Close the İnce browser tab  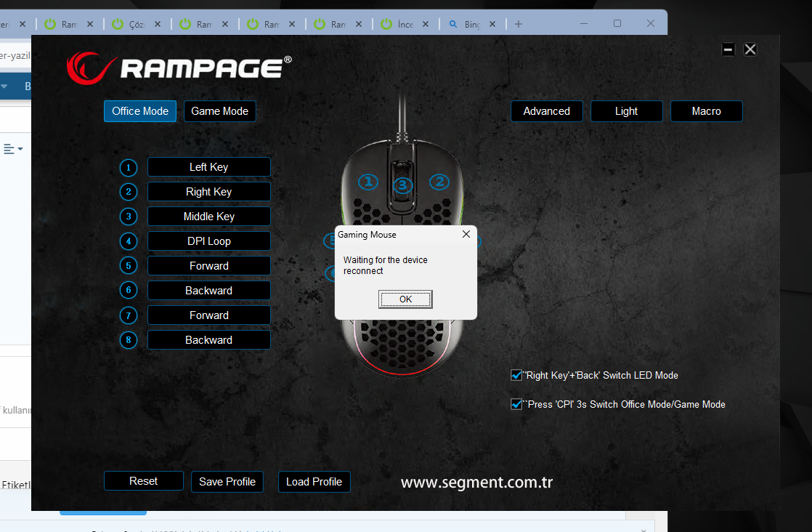click(425, 24)
